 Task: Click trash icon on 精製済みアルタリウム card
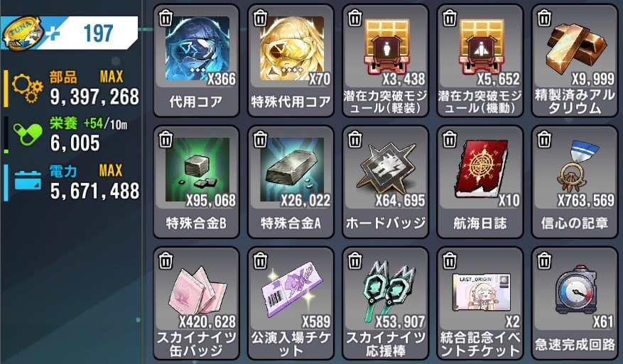point(544,18)
